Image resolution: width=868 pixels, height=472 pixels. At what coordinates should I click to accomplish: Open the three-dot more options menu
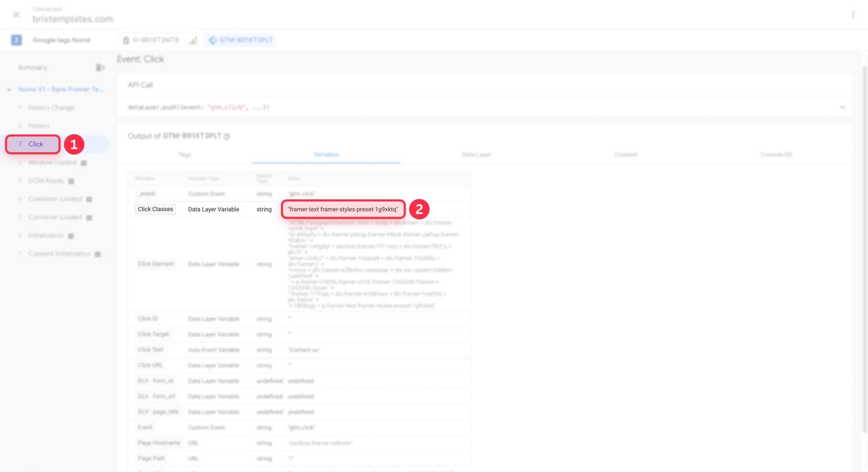853,14
